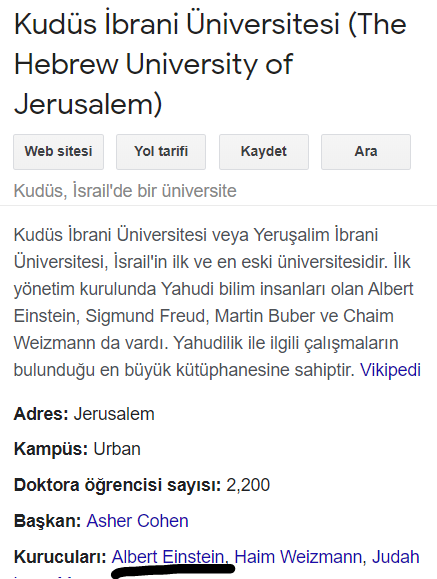Click the Judah founder link

(x=396, y=557)
